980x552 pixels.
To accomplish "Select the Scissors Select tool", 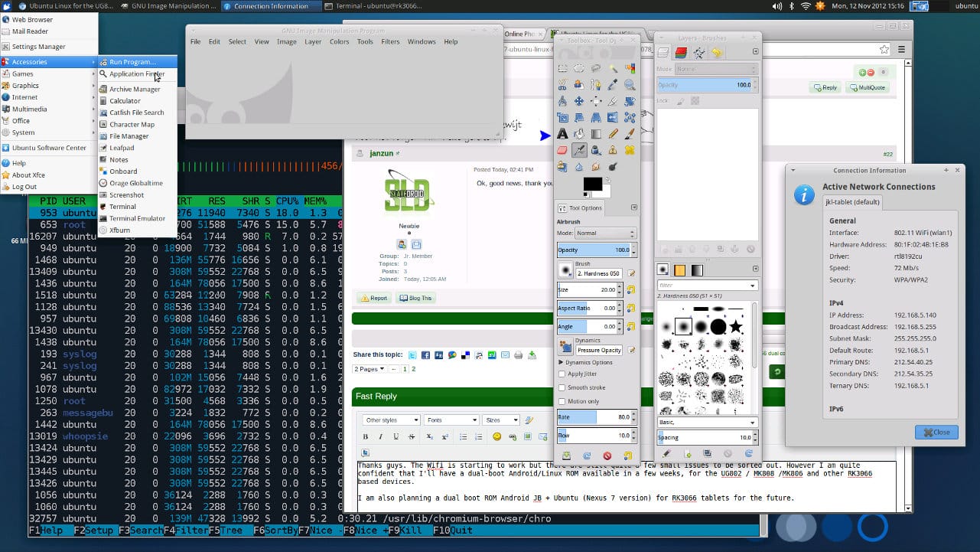I will point(562,85).
